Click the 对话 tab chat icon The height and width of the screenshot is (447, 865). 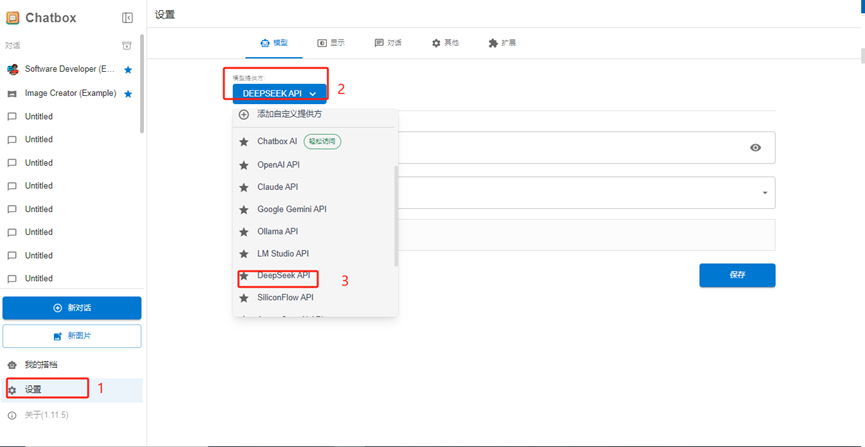(x=378, y=43)
